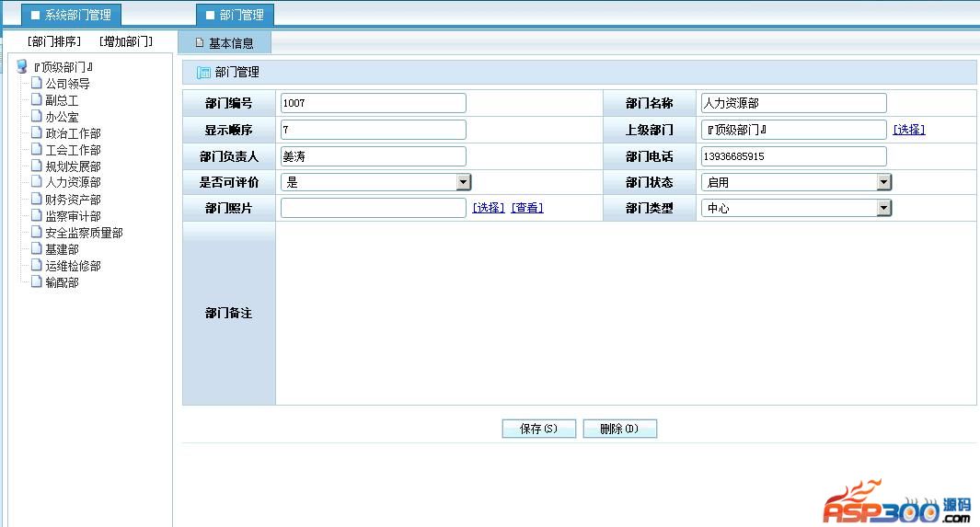Click [选择] next to 上级部门
Viewport: 980px width, 527px height.
click(x=909, y=130)
